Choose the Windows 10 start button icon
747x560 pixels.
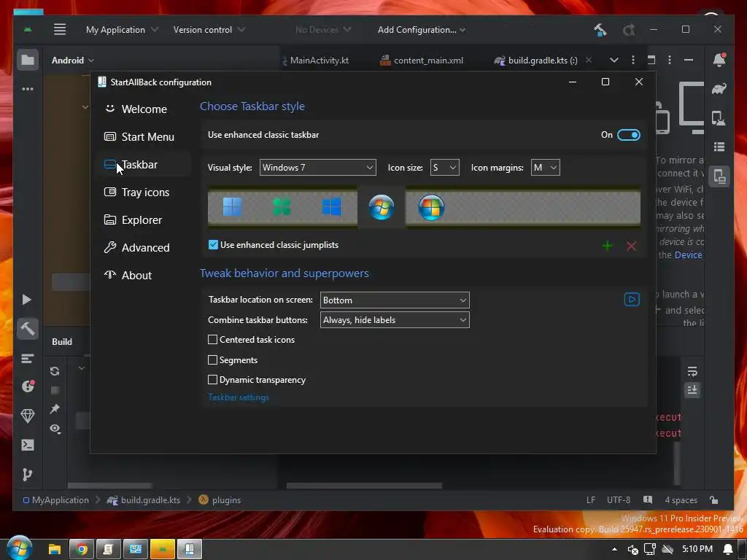(x=332, y=207)
